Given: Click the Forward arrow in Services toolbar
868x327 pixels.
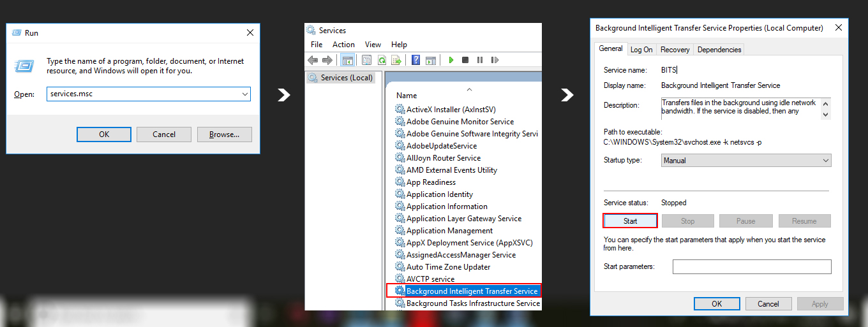Looking at the screenshot, I should [327, 60].
